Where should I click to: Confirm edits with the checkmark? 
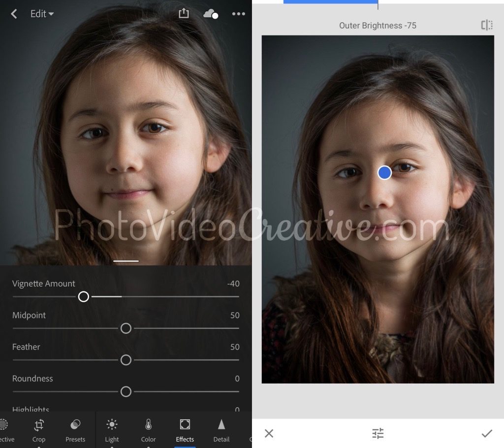(x=487, y=433)
